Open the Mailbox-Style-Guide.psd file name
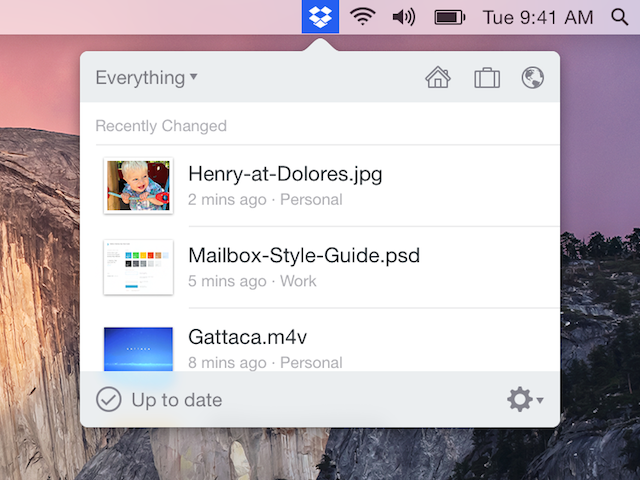Image resolution: width=640 pixels, height=480 pixels. pos(304,255)
